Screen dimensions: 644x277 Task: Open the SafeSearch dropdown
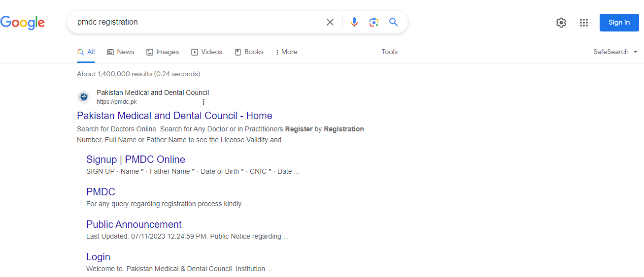tap(615, 52)
